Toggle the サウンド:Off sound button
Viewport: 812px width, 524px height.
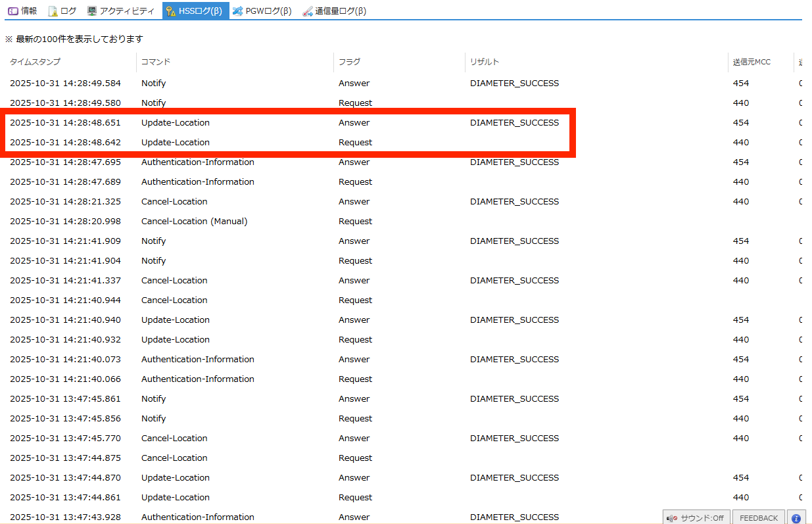click(x=696, y=518)
